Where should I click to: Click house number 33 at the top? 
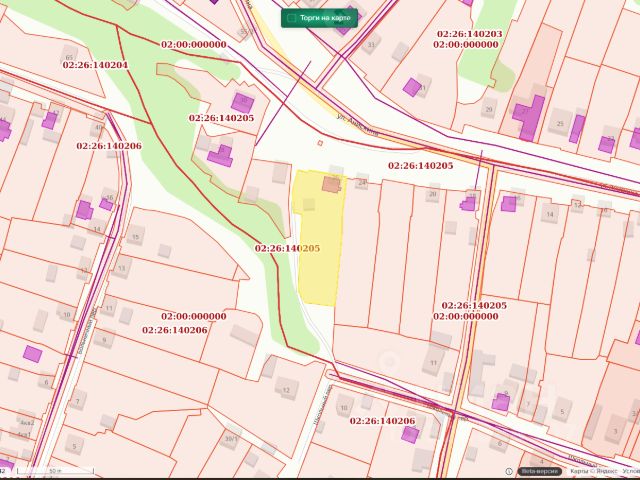(x=371, y=44)
